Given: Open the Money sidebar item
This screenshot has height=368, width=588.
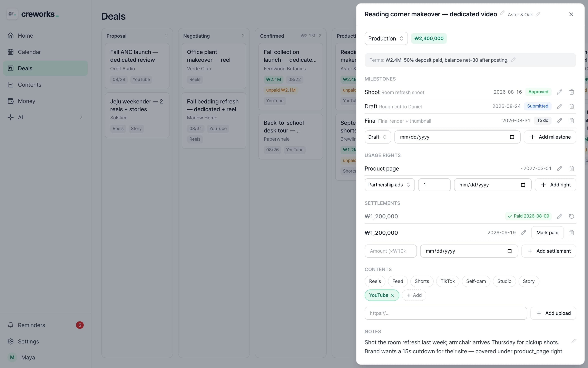Looking at the screenshot, I should click(46, 101).
